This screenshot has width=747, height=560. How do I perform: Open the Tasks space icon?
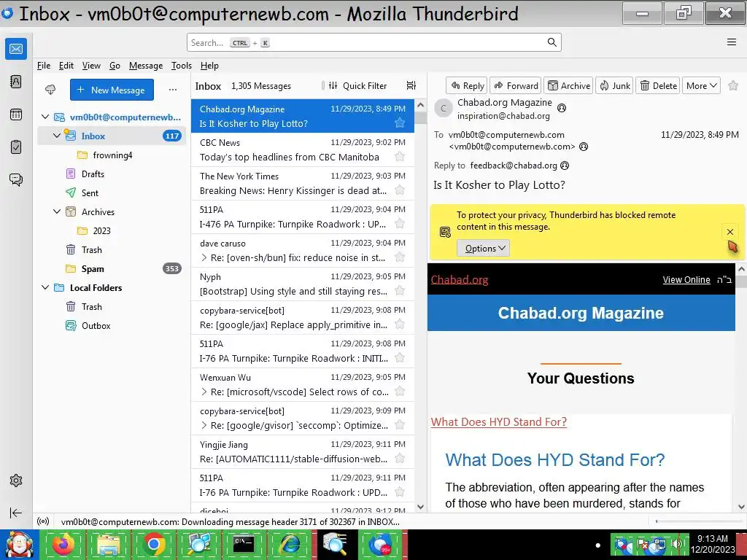pyautogui.click(x=16, y=147)
